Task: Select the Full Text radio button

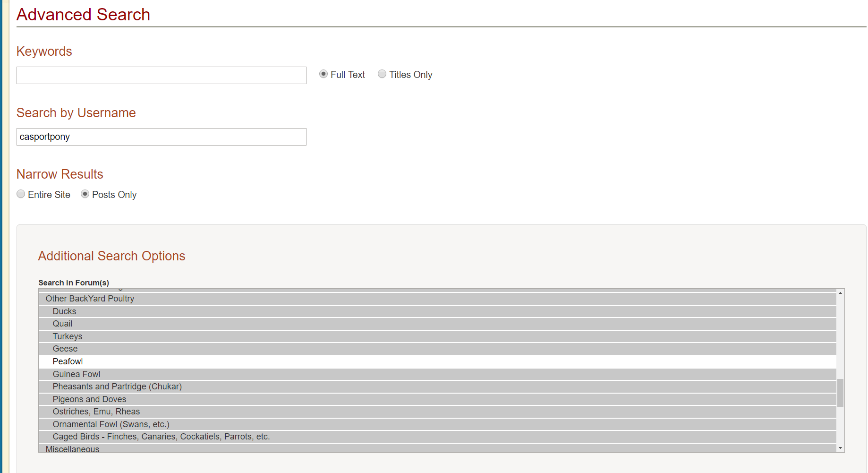Action: click(x=323, y=74)
